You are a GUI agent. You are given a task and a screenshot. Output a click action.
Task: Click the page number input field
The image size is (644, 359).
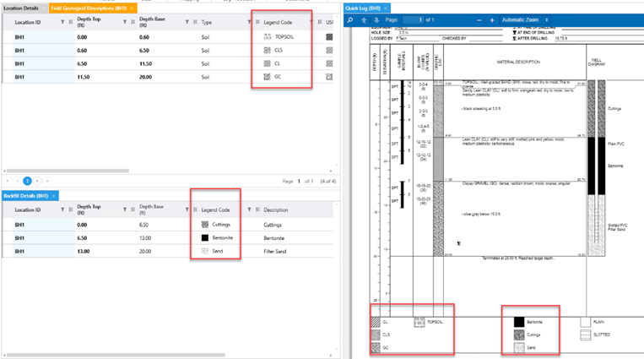pos(413,19)
